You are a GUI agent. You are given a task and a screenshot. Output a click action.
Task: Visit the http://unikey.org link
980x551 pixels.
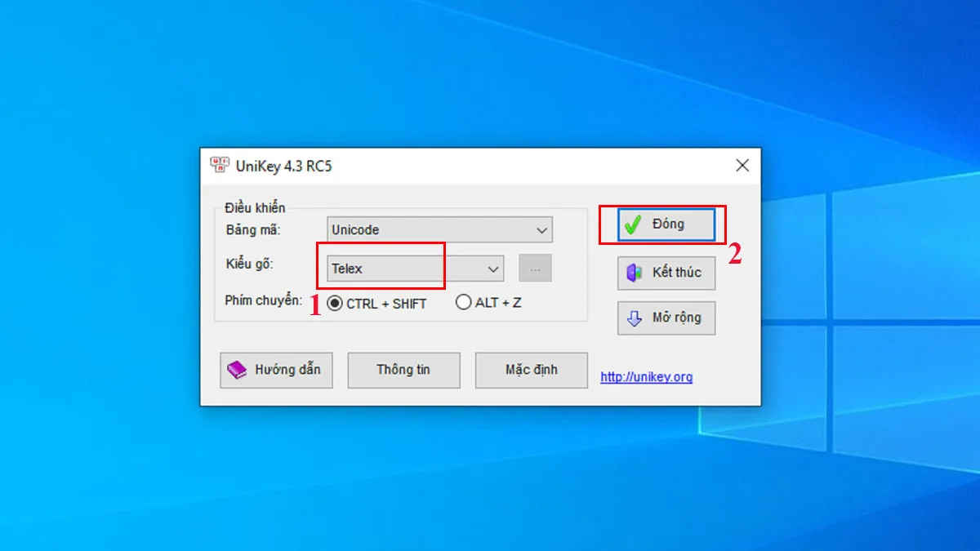[x=646, y=377]
